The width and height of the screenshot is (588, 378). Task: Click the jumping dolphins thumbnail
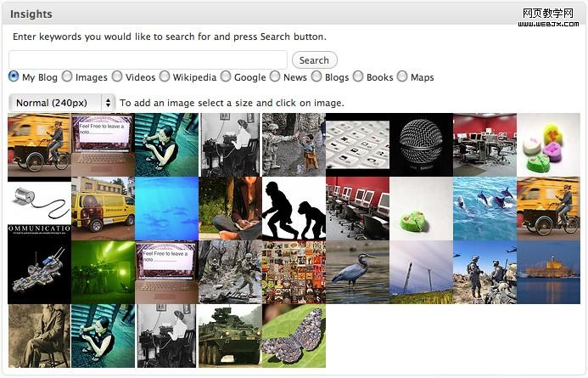(484, 208)
